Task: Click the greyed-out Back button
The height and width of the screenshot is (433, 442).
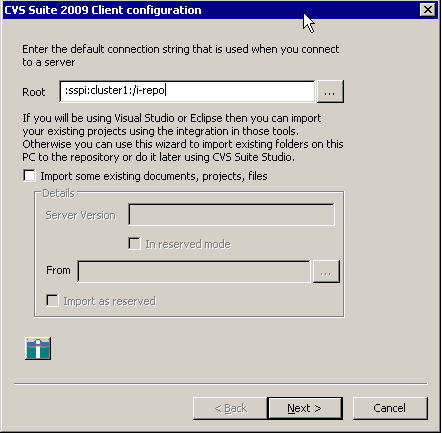Action: [x=230, y=408]
